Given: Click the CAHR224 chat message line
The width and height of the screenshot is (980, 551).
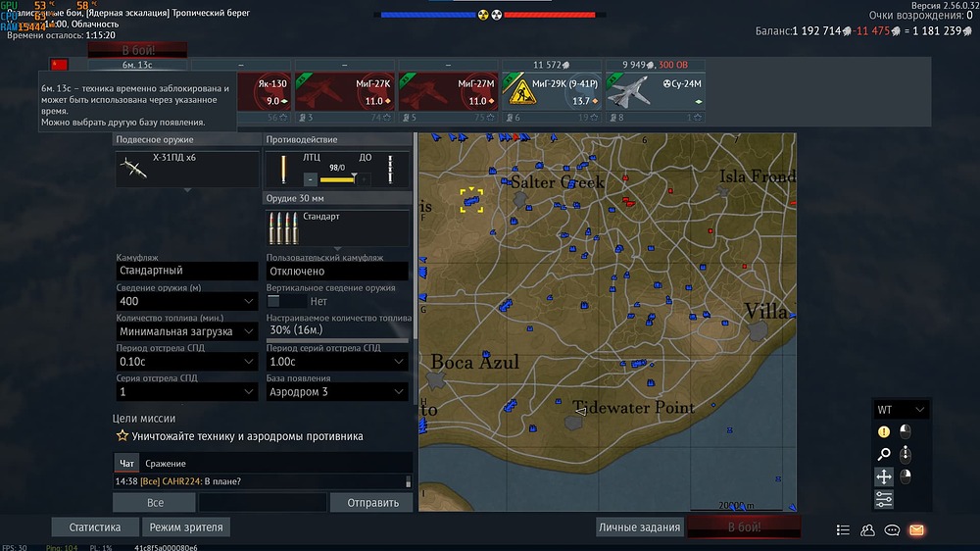Looking at the screenshot, I should coord(178,481).
